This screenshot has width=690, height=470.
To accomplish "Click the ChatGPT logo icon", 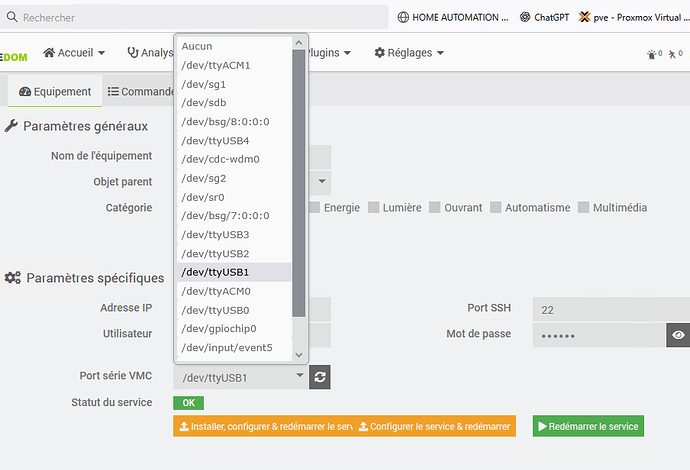I will [x=525, y=17].
